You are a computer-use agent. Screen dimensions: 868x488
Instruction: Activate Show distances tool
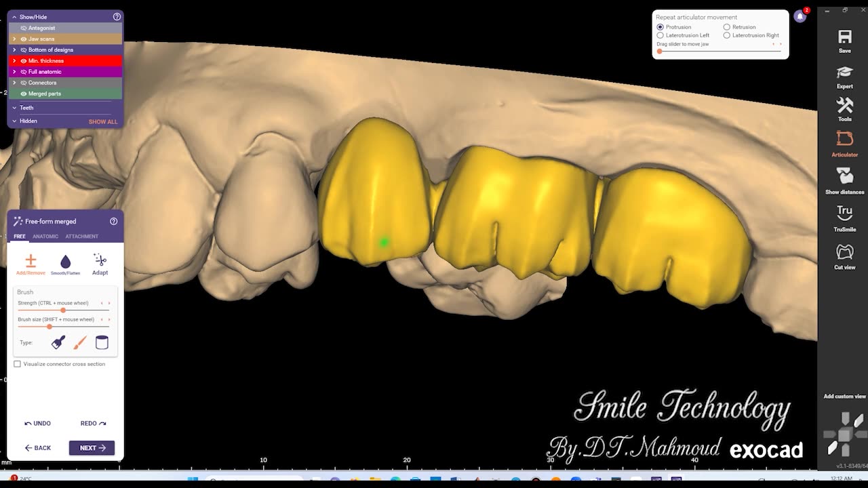[844, 181]
